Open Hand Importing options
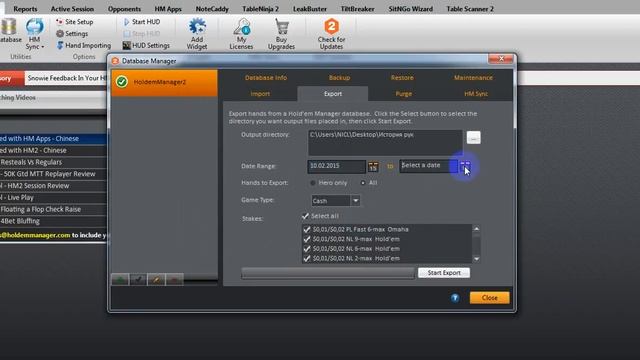640x360 pixels. coord(84,45)
